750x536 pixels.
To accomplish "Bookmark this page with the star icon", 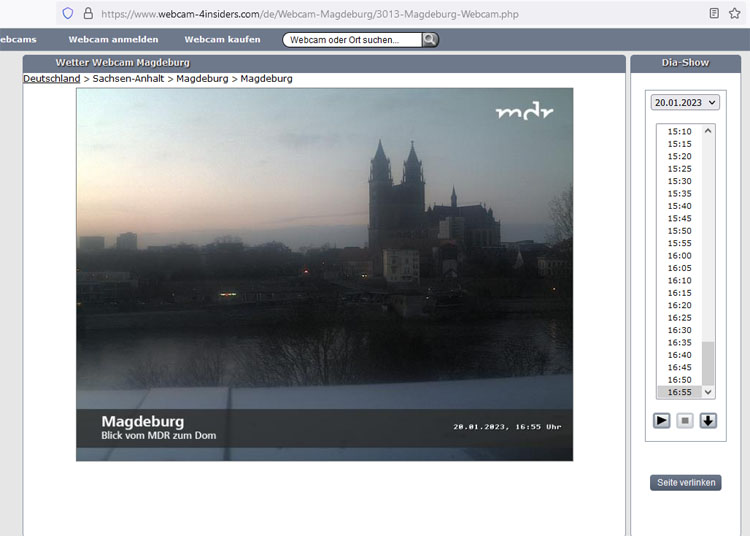I will (x=735, y=13).
